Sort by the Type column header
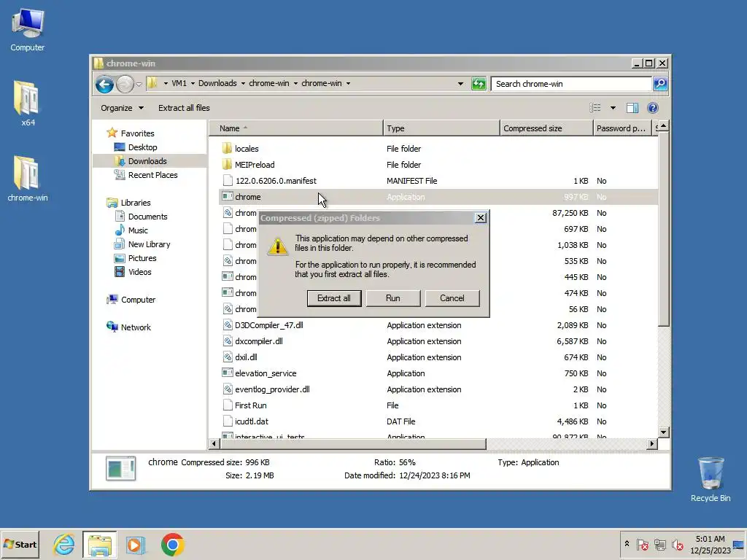 point(441,128)
